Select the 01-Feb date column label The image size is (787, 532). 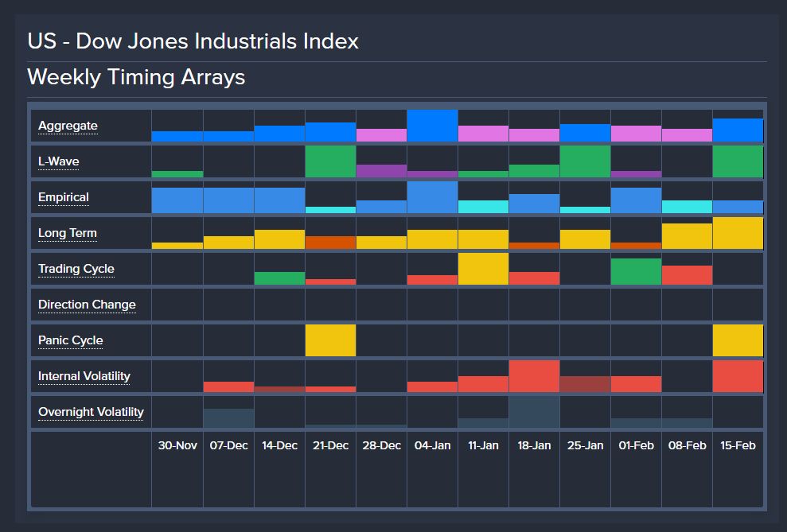click(x=637, y=445)
